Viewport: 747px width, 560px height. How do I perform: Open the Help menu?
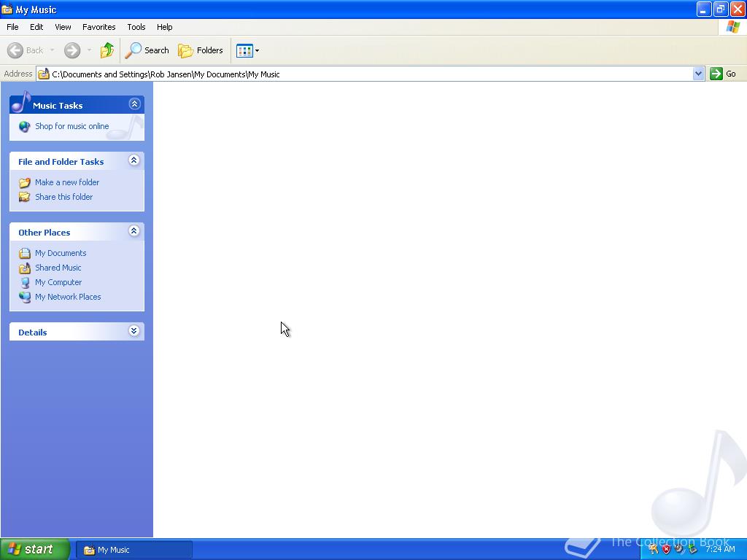pos(164,27)
